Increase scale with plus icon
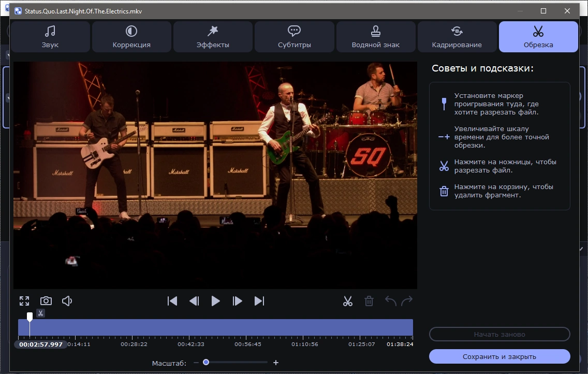The image size is (588, 374). 275,363
